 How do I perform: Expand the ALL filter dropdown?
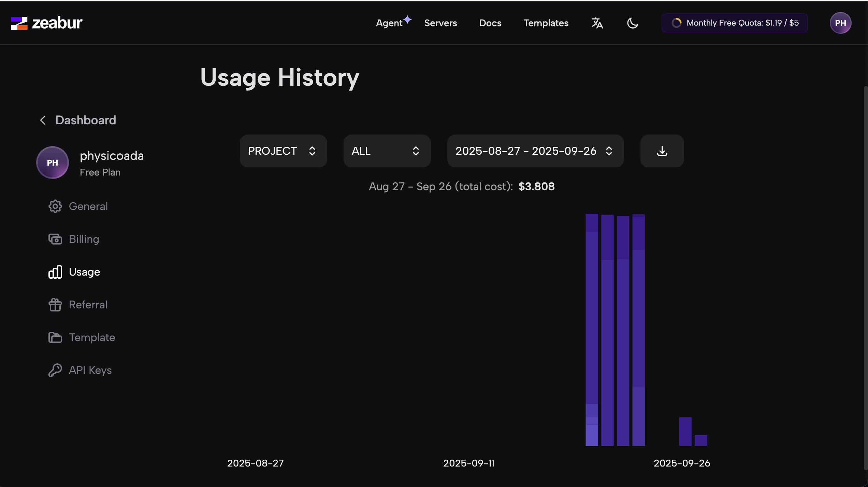[387, 151]
